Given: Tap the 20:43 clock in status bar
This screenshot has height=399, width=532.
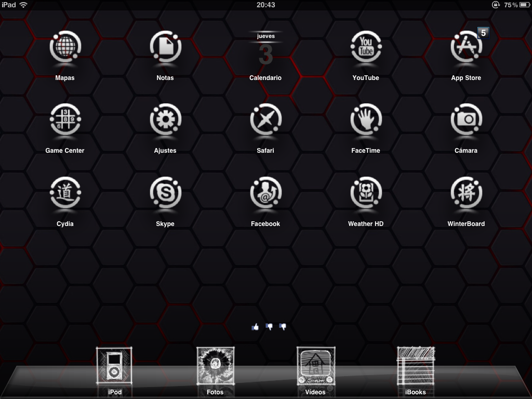Looking at the screenshot, I should [265, 5].
